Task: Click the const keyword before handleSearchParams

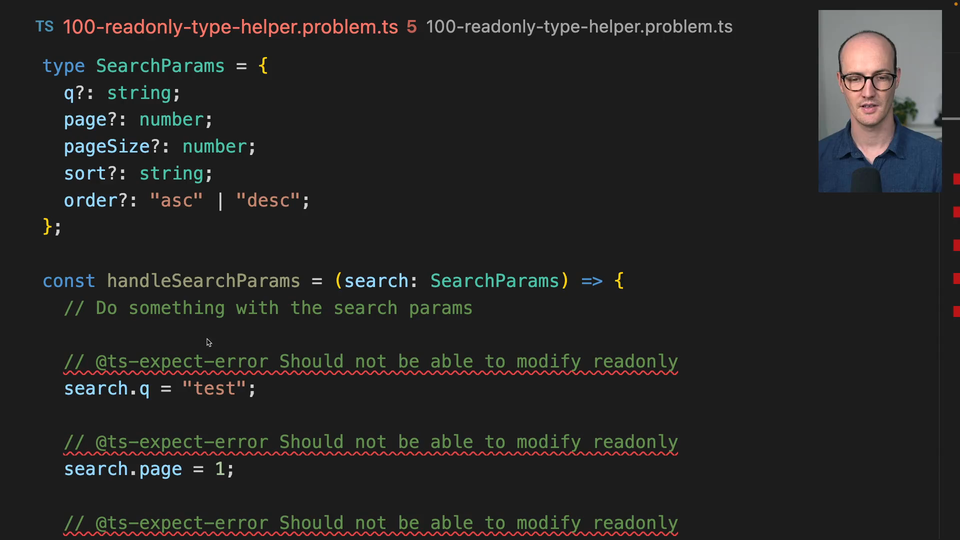Action: coord(69,281)
